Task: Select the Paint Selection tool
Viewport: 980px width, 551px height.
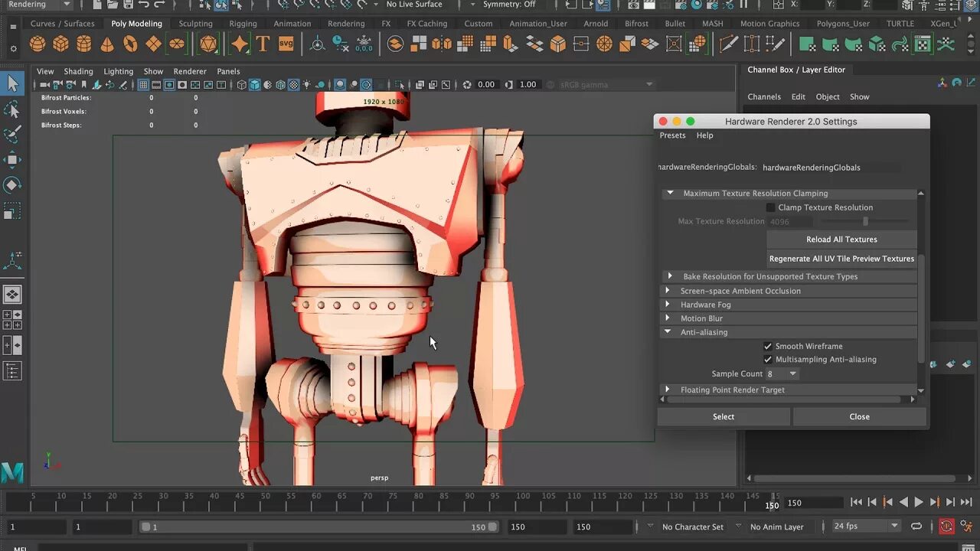Action: click(x=12, y=135)
